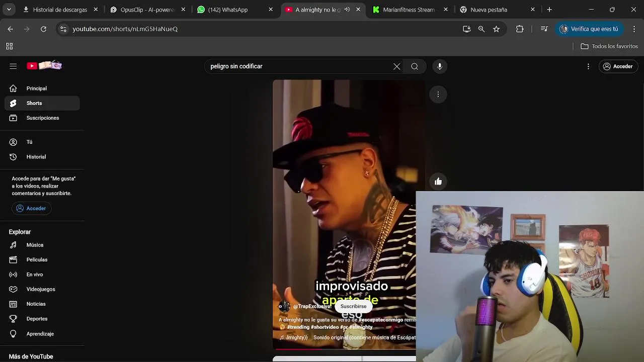Open @TrapExclusive channel name
Viewport: 644px width, 362px height.
coord(312,306)
